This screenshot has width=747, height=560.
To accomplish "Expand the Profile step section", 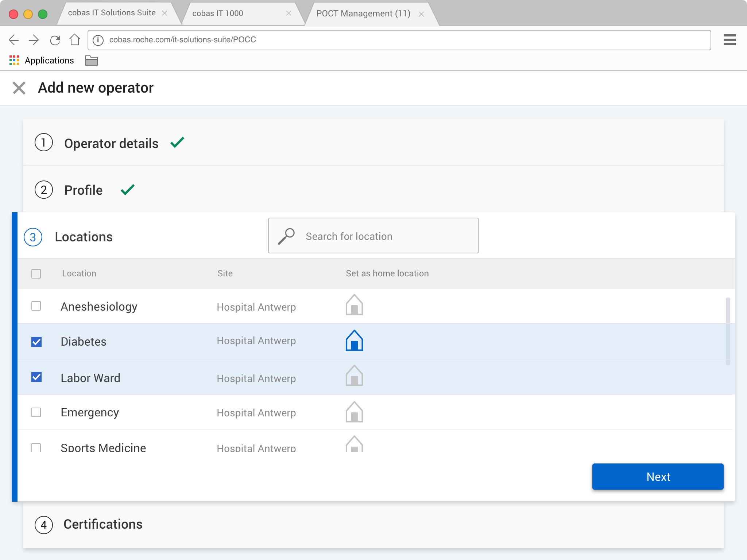I will tap(84, 190).
